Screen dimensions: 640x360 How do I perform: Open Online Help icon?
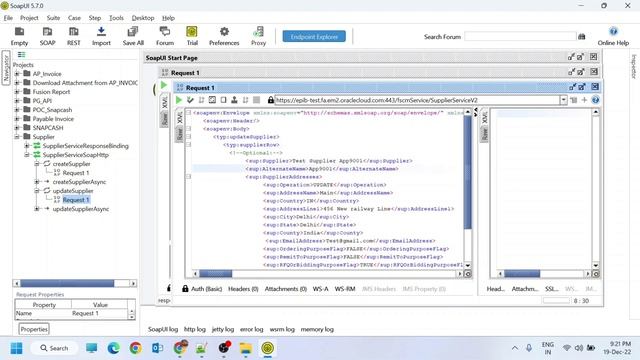613,36
